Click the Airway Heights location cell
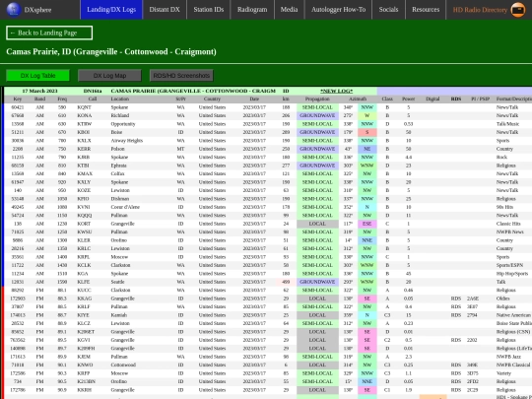Viewport: 532px width, 399px height. point(126,141)
